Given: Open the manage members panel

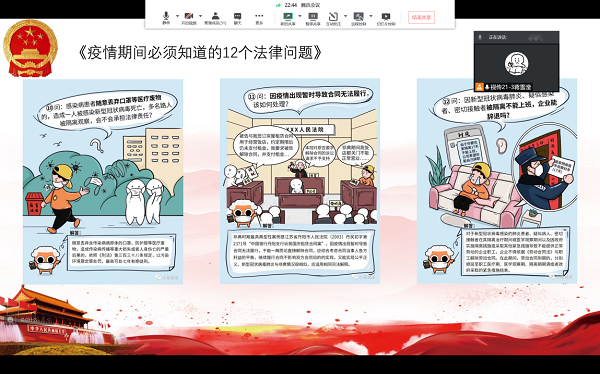Looking at the screenshot, I should pos(215,18).
